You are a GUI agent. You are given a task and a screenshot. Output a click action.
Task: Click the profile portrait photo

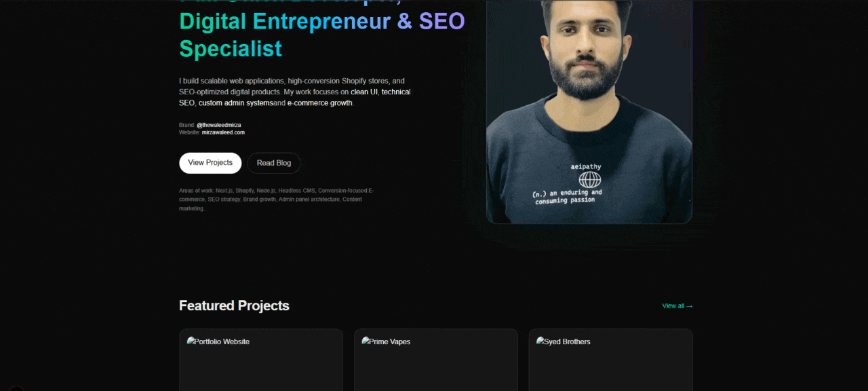[589, 112]
